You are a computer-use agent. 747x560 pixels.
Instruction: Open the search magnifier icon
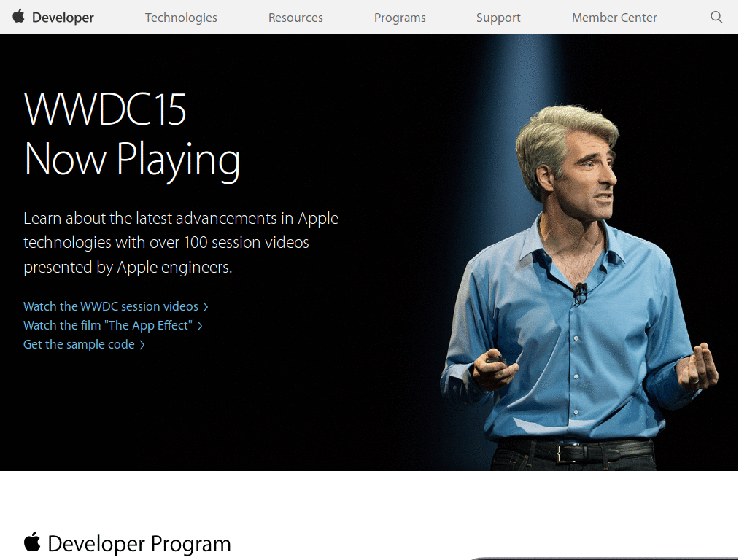point(716,17)
